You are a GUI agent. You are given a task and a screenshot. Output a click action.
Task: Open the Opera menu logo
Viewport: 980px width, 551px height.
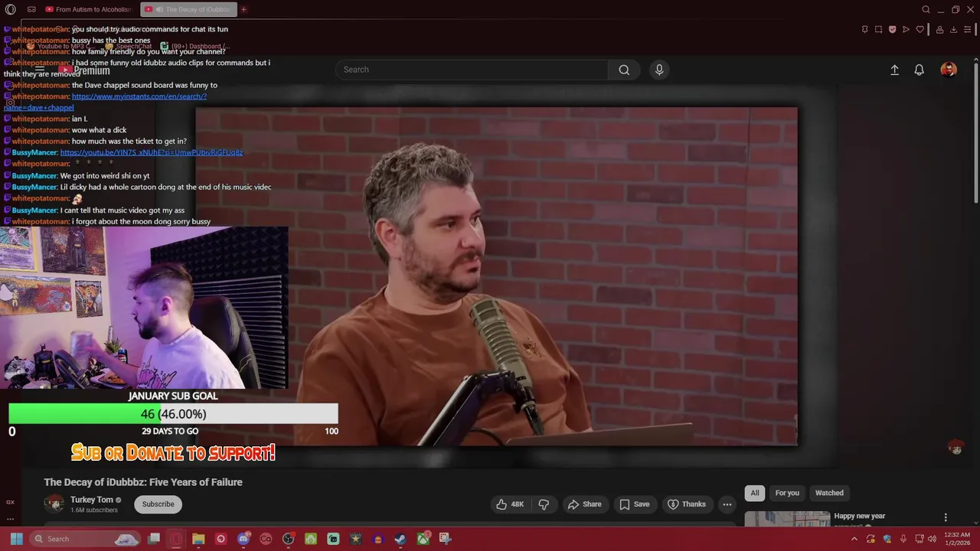[x=10, y=9]
